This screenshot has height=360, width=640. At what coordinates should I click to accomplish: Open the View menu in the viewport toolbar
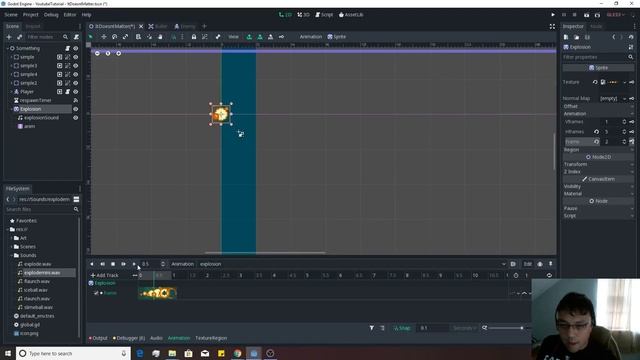point(233,37)
